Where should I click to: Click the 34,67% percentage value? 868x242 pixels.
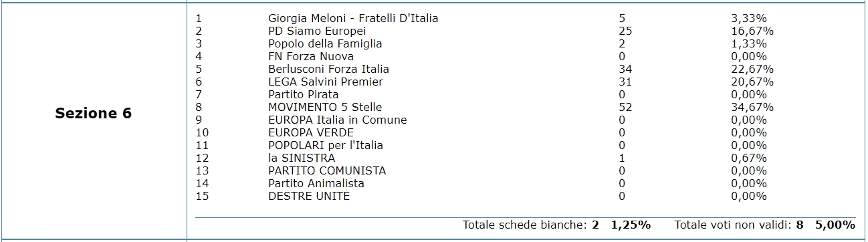pos(752,107)
